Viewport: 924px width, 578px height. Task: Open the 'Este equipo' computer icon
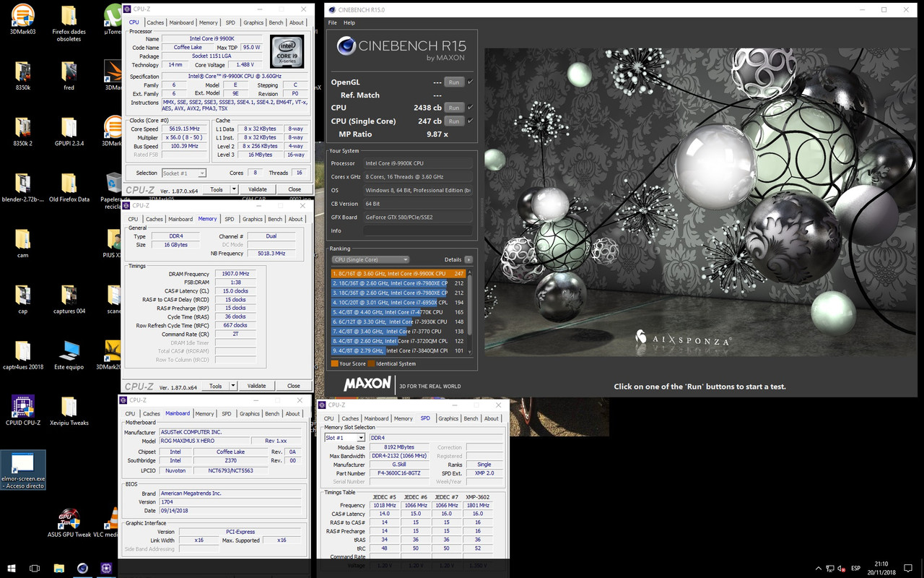click(69, 355)
